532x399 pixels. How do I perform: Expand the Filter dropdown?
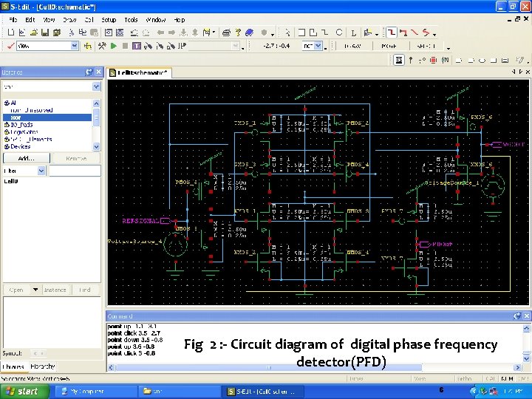[x=41, y=171]
